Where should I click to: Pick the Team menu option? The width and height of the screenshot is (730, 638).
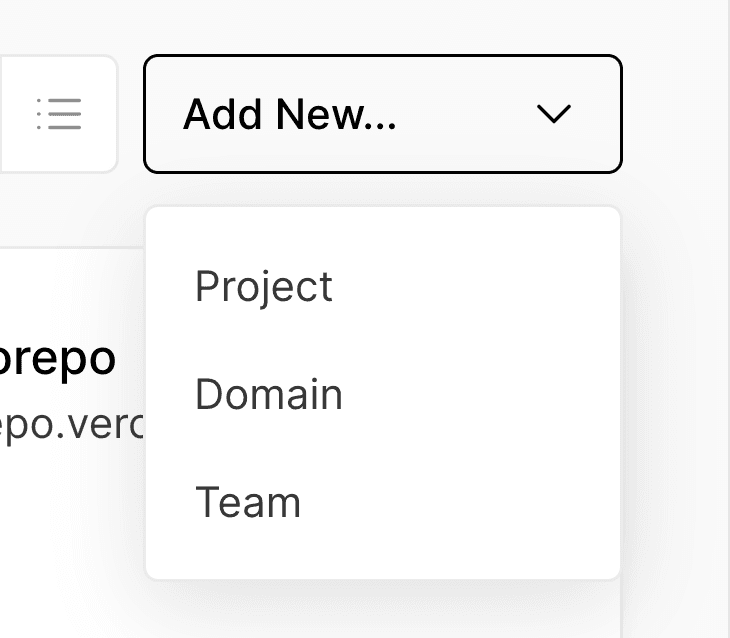[248, 502]
